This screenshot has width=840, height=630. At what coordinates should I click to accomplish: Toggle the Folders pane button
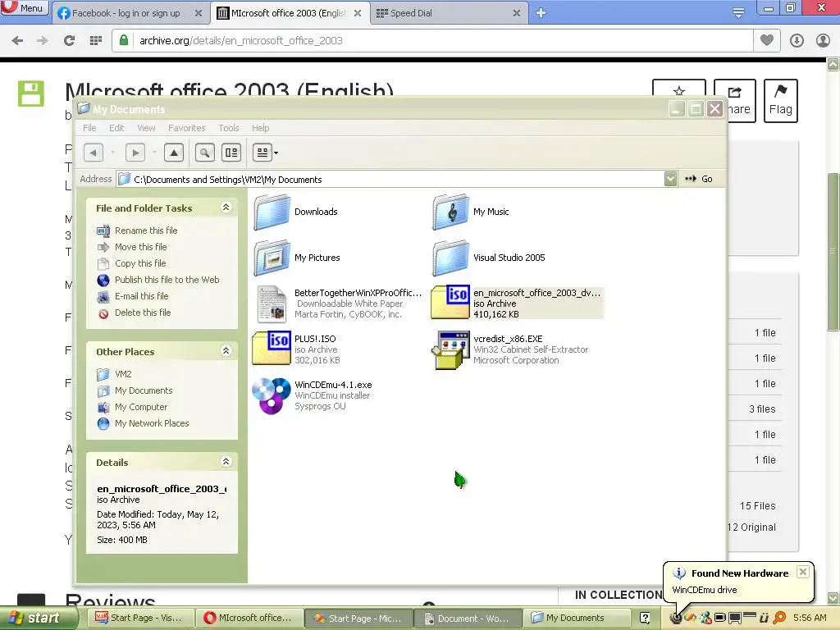point(231,153)
